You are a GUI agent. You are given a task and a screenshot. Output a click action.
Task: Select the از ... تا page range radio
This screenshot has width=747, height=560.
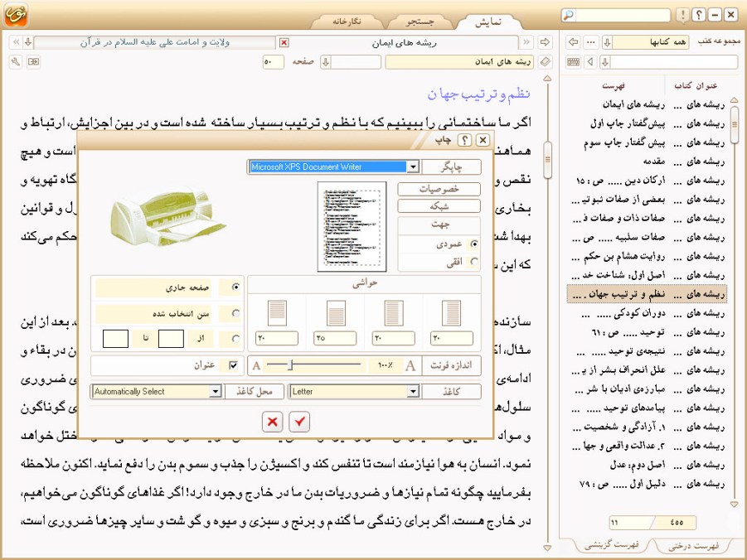[235, 339]
